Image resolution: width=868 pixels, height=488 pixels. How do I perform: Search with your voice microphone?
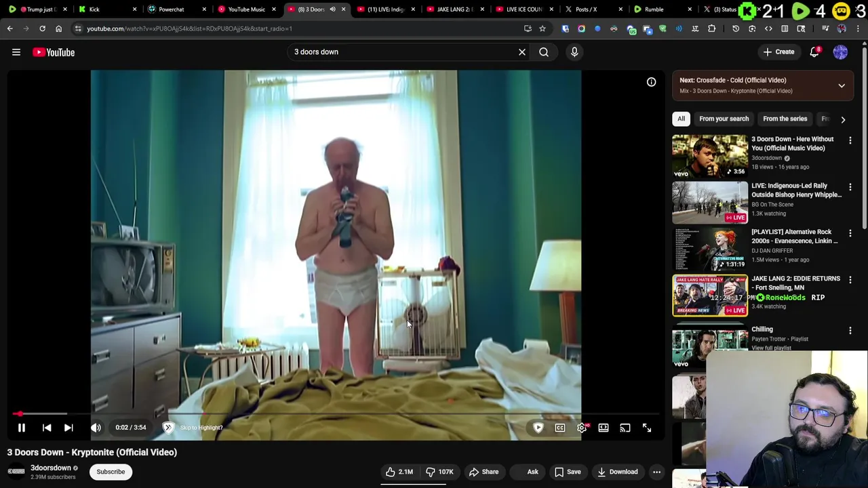coord(574,52)
